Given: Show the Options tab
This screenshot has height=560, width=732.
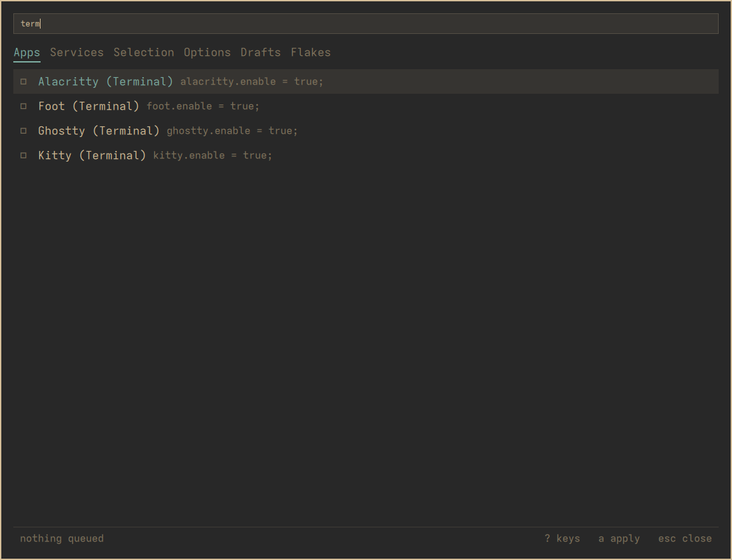Looking at the screenshot, I should (x=207, y=53).
